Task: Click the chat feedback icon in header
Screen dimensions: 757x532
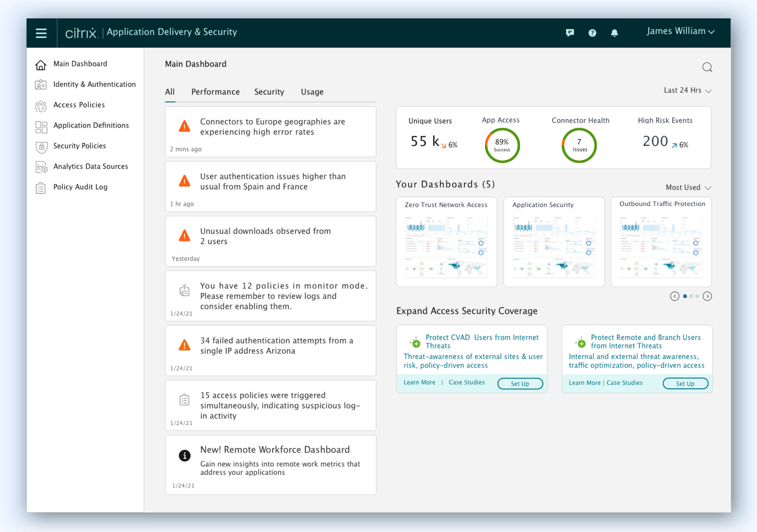Action: [x=570, y=33]
